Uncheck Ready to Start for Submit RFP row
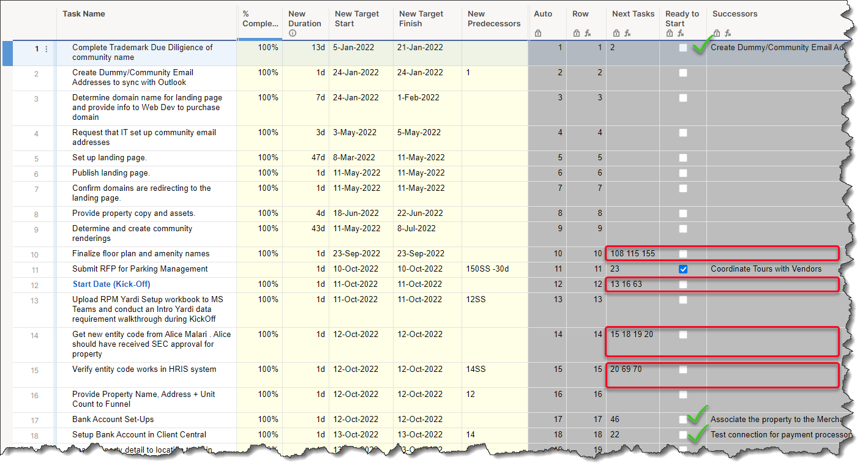Image resolution: width=868 pixels, height=471 pixels. point(683,269)
